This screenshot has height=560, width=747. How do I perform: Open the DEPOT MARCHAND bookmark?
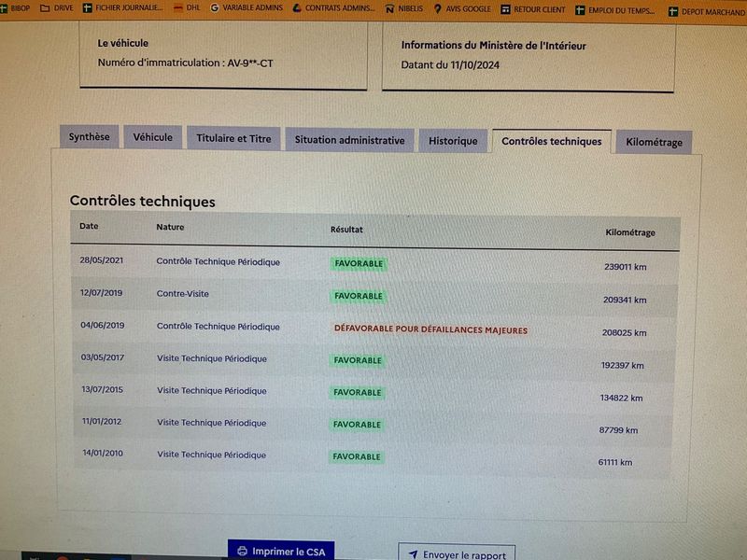coord(708,11)
